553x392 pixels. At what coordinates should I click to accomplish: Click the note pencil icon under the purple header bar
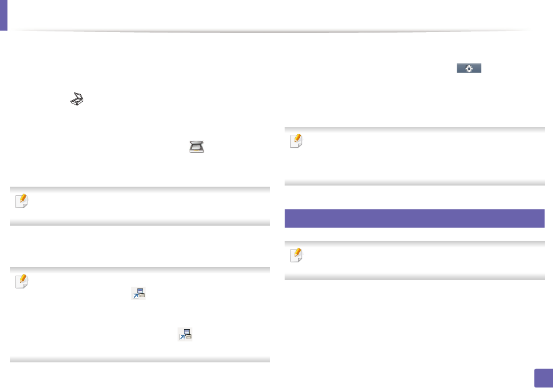[x=296, y=255]
